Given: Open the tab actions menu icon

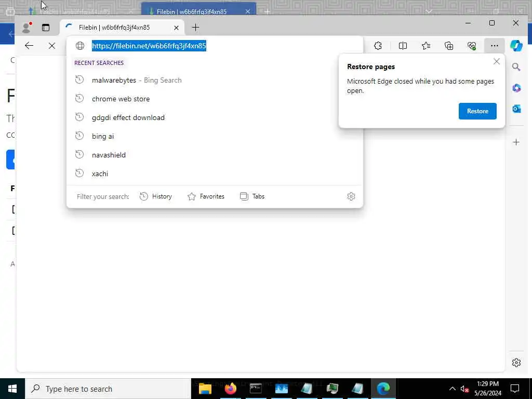Looking at the screenshot, I should (46, 28).
